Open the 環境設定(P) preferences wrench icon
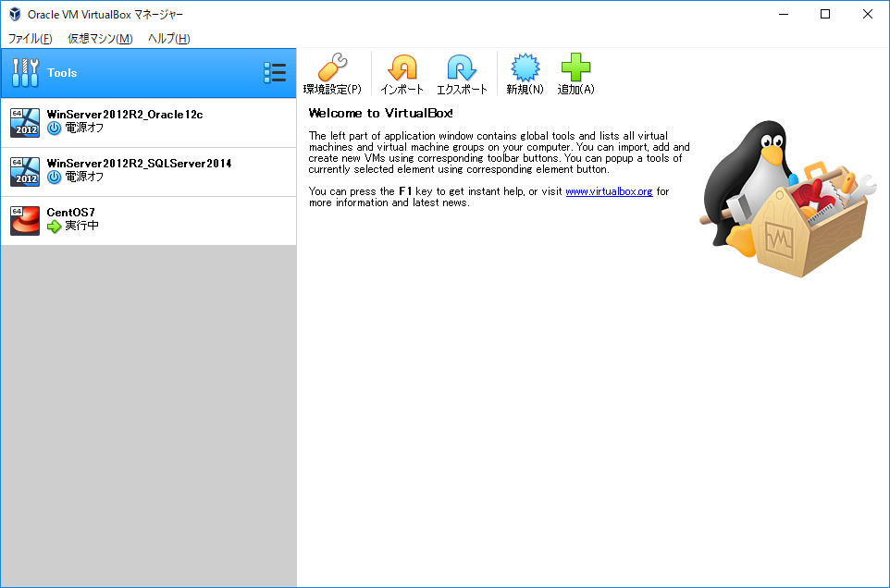 [332, 68]
